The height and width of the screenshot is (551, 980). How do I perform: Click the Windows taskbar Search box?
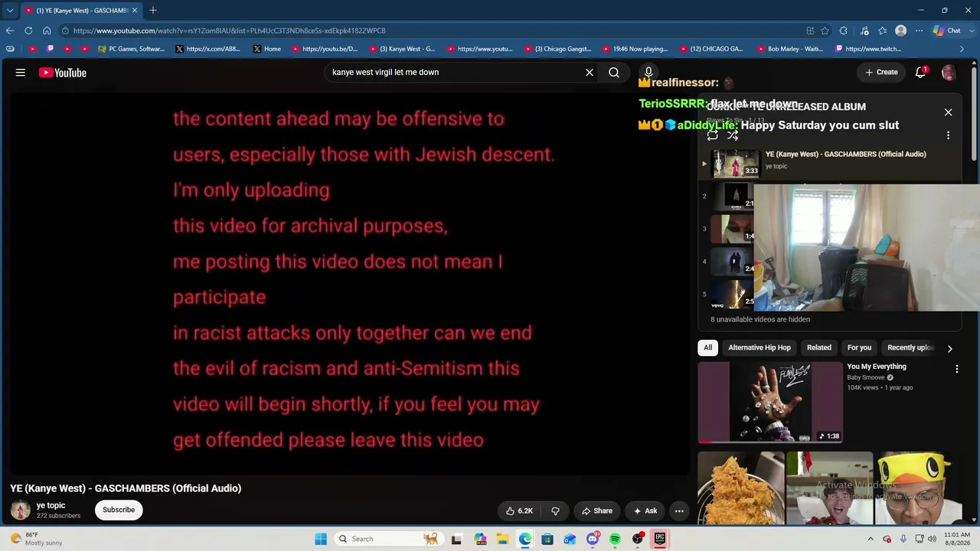[x=389, y=539]
